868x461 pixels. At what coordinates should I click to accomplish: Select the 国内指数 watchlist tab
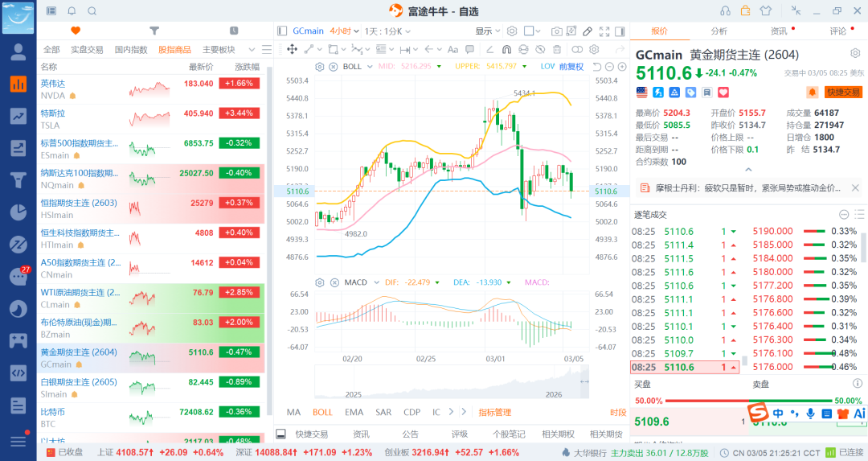131,49
